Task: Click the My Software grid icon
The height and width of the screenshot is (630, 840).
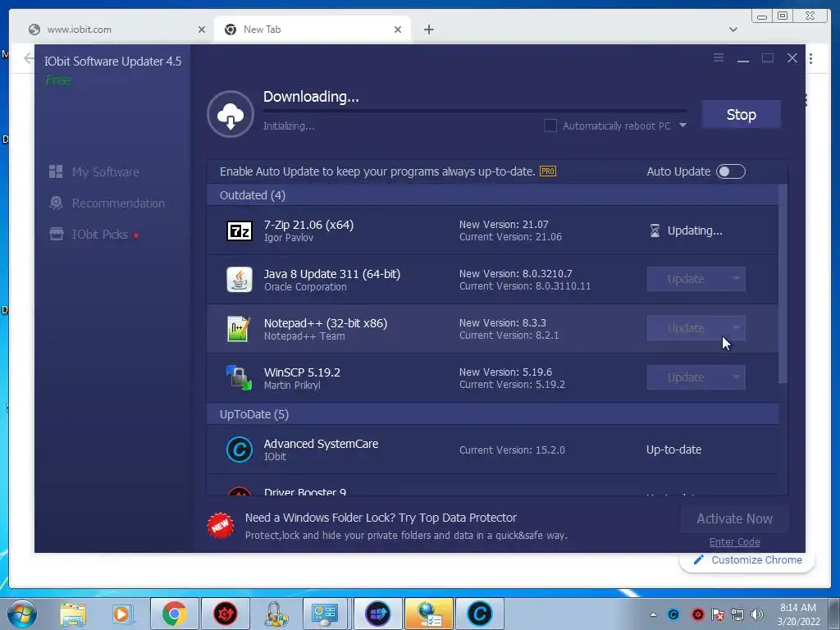Action: point(56,172)
